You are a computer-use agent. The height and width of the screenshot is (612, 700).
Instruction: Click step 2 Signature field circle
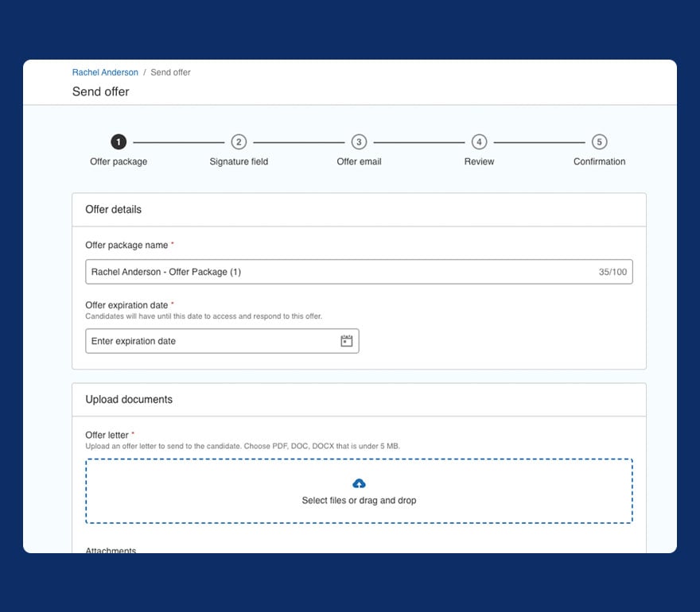coord(238,141)
